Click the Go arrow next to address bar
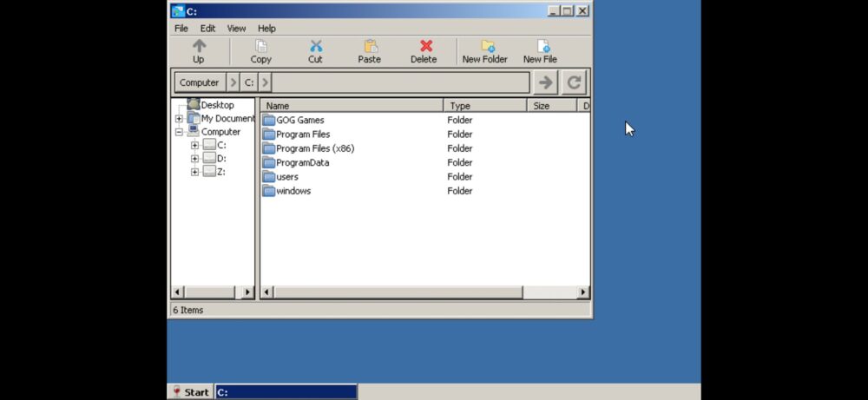 [x=545, y=82]
